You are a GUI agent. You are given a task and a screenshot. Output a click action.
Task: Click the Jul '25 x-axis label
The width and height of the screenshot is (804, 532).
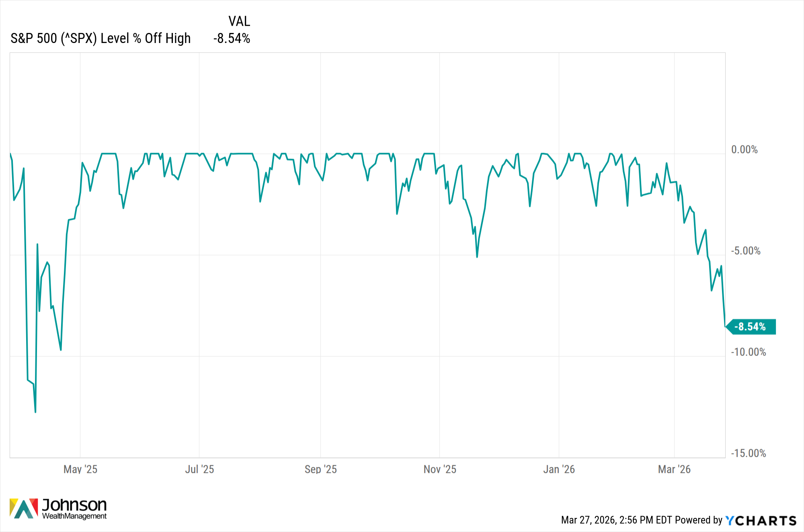(x=199, y=469)
